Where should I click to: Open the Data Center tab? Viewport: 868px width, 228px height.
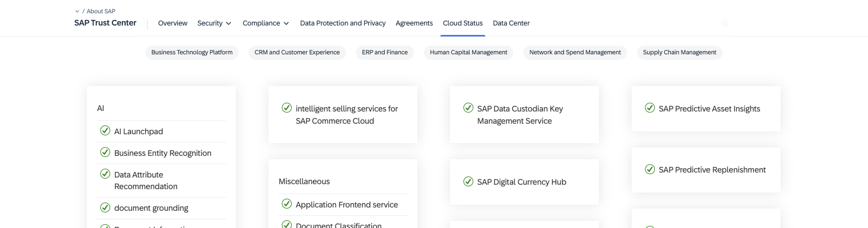pyautogui.click(x=511, y=23)
